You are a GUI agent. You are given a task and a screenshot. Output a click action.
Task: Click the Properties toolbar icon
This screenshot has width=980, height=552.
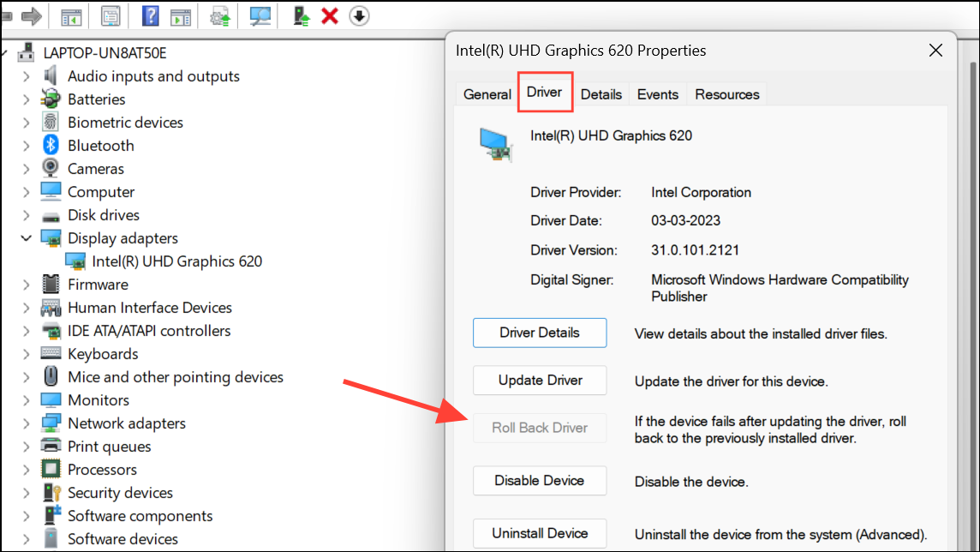pos(111,15)
